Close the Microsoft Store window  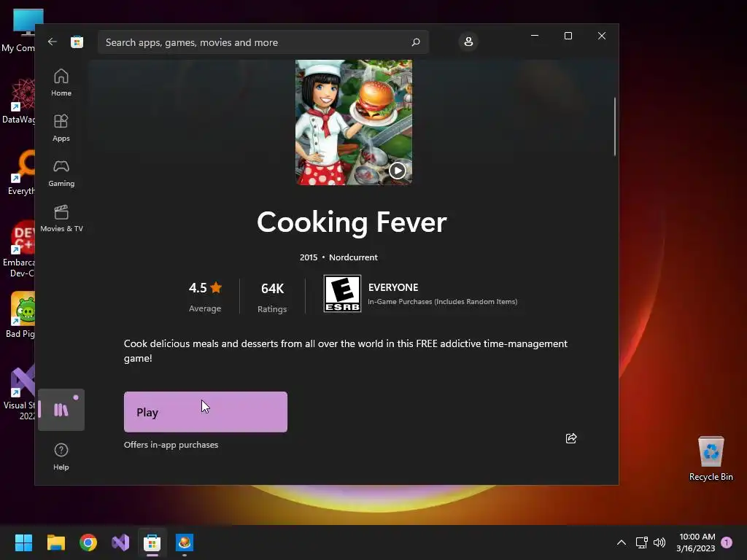602,36
